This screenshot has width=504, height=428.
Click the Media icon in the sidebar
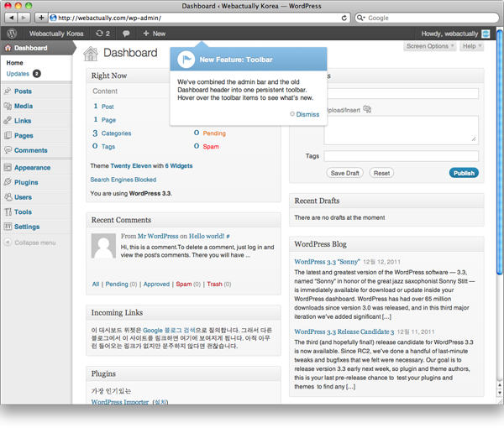point(8,106)
